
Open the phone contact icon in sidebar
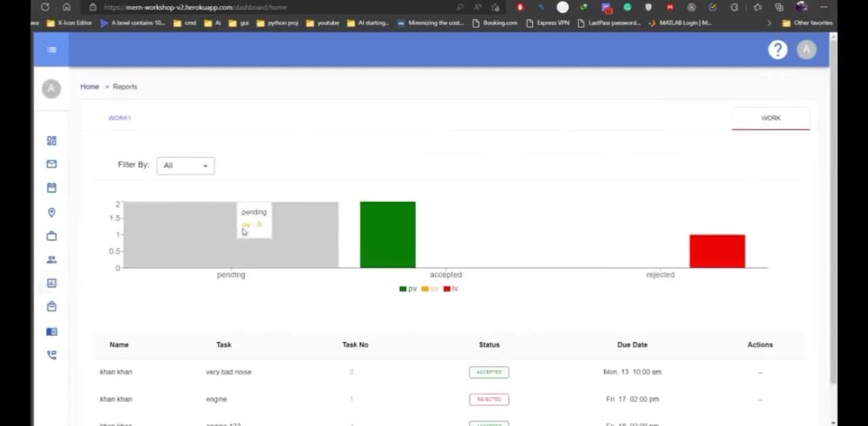coord(51,355)
